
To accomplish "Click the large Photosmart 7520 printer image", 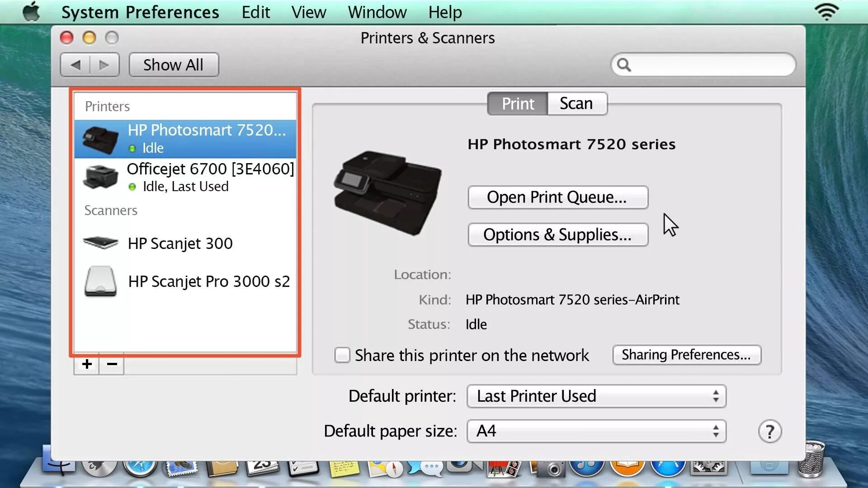I will [388, 193].
